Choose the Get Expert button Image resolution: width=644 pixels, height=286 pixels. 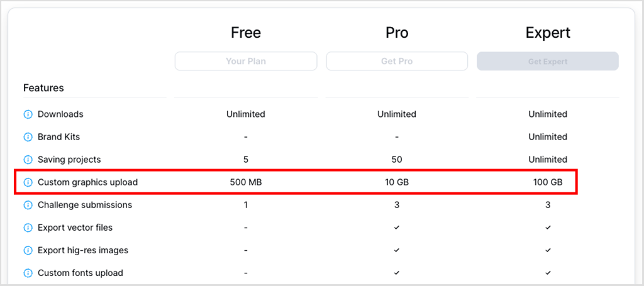click(548, 62)
